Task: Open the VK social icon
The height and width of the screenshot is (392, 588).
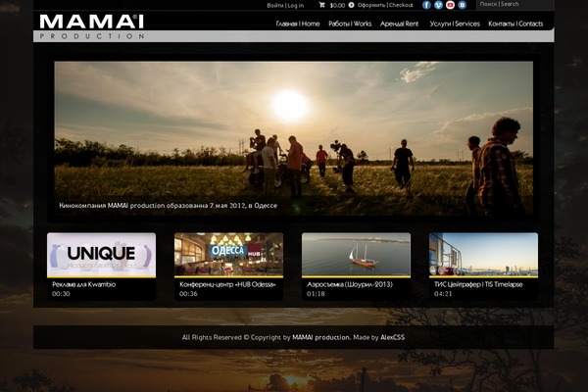Action: (x=463, y=5)
